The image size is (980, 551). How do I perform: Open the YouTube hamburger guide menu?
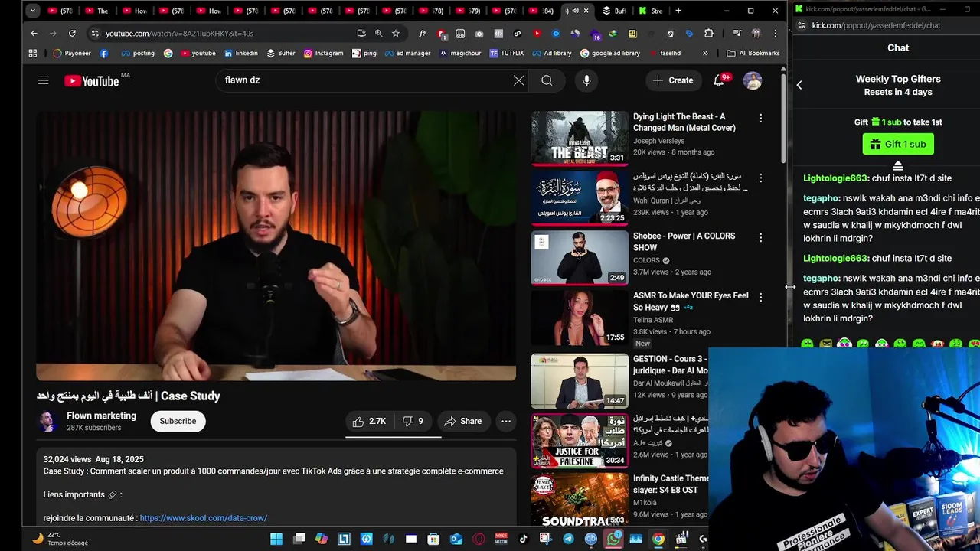pyautogui.click(x=43, y=80)
